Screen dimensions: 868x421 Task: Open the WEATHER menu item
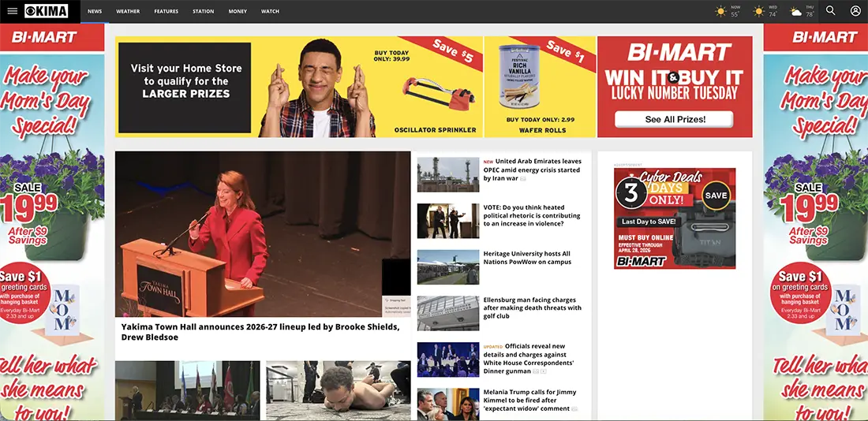coord(128,11)
